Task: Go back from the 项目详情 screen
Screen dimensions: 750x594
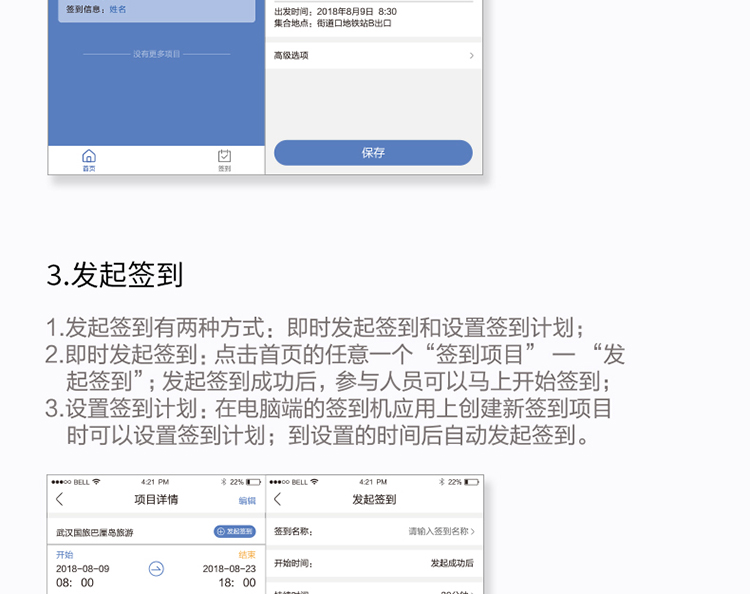Action: pos(59,499)
